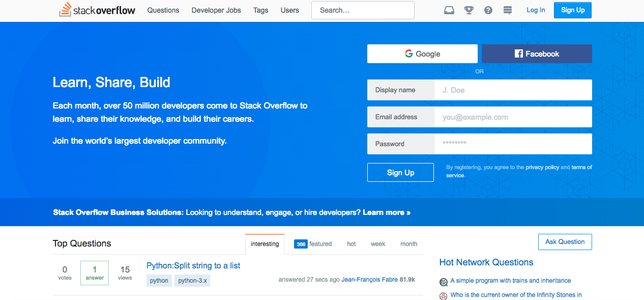Open Users in the top navigation
This screenshot has height=300, width=644.
290,10
